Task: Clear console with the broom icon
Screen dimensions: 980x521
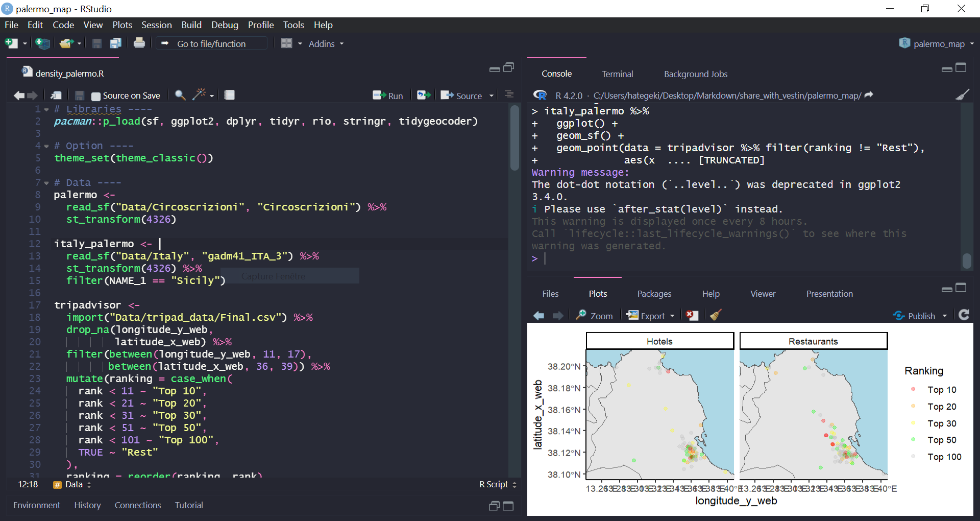Action: (x=962, y=95)
